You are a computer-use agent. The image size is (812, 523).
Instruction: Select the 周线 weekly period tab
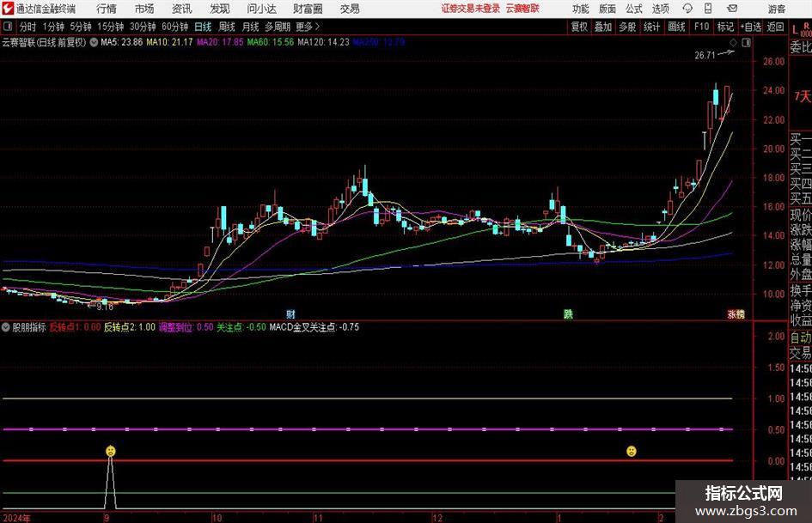[x=227, y=27]
